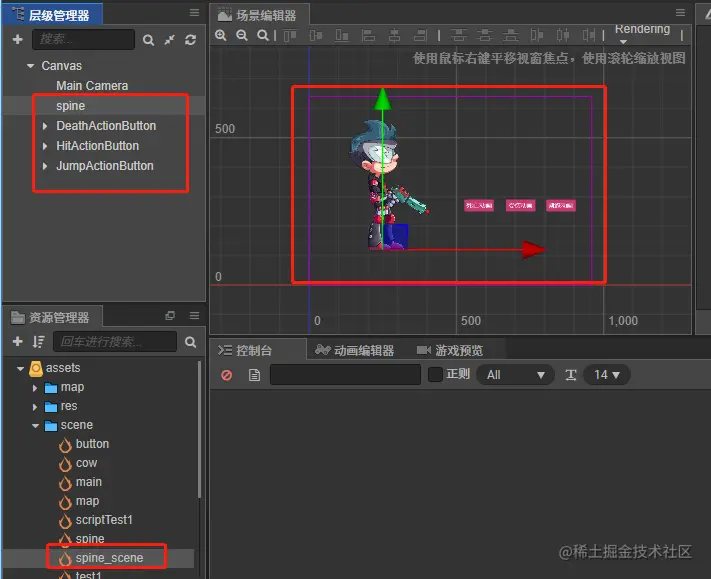This screenshot has height=579, width=711.
Task: Expand the DeathActionButton node
Action: pos(44,126)
